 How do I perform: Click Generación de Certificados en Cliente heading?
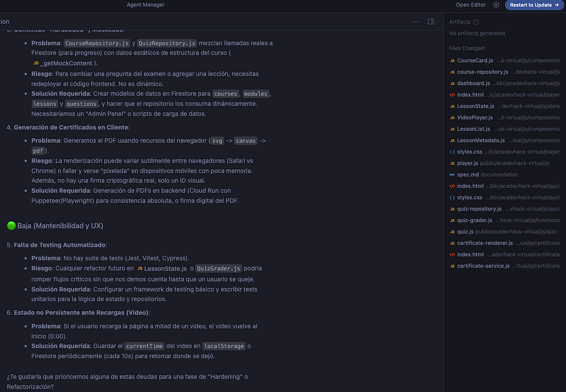(x=71, y=127)
